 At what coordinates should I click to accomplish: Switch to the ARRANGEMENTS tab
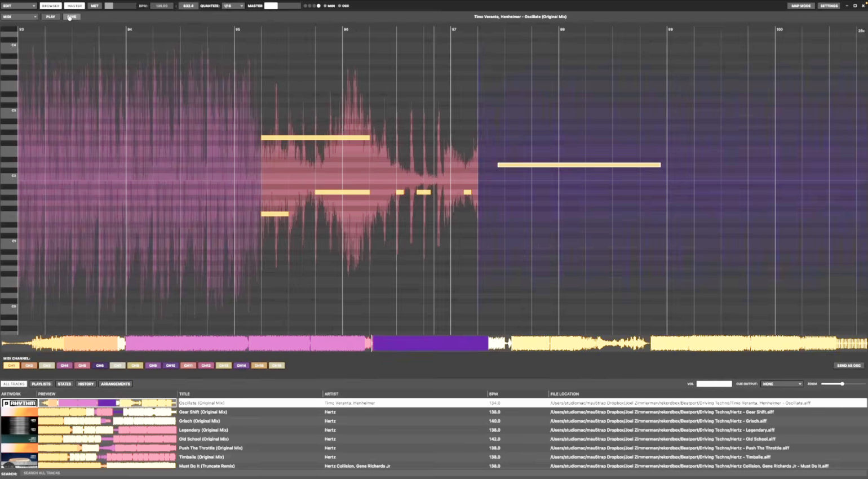[x=116, y=384]
